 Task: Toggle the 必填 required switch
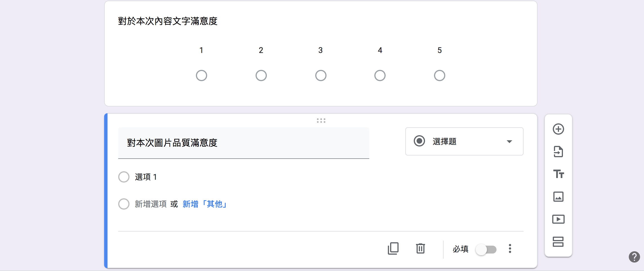486,250
